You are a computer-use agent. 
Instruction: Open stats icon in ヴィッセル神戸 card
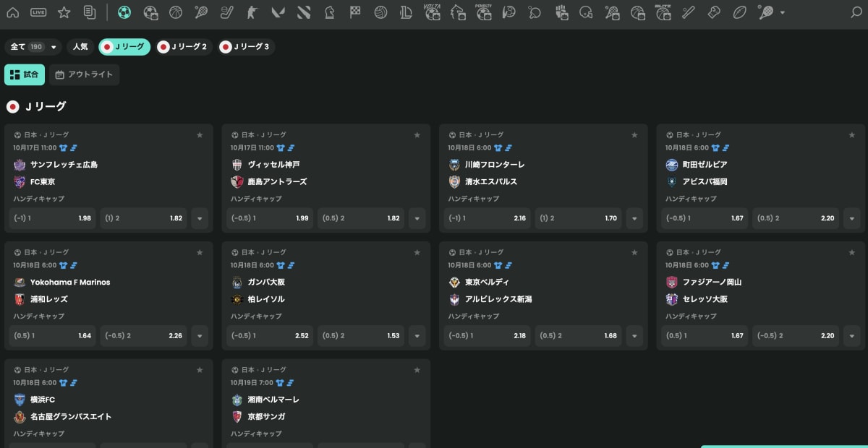pos(291,147)
